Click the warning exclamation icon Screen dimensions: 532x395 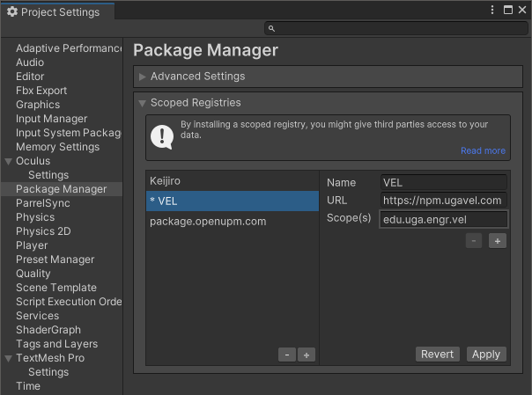click(161, 136)
